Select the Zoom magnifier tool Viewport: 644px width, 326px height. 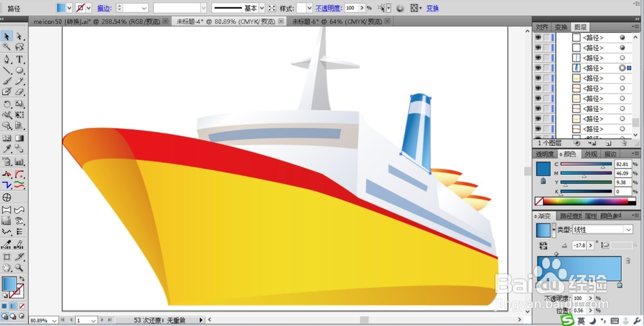click(x=19, y=267)
